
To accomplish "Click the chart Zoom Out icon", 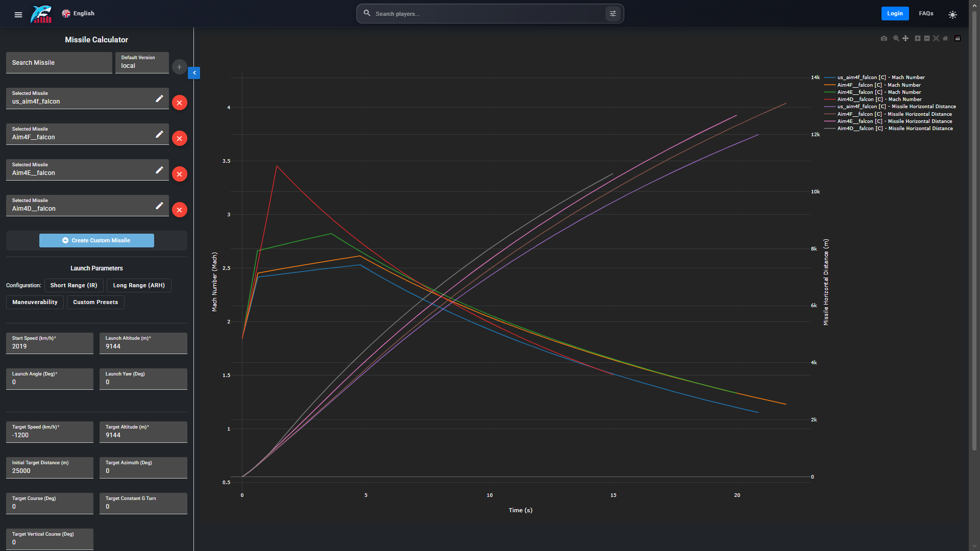I will coord(927,38).
